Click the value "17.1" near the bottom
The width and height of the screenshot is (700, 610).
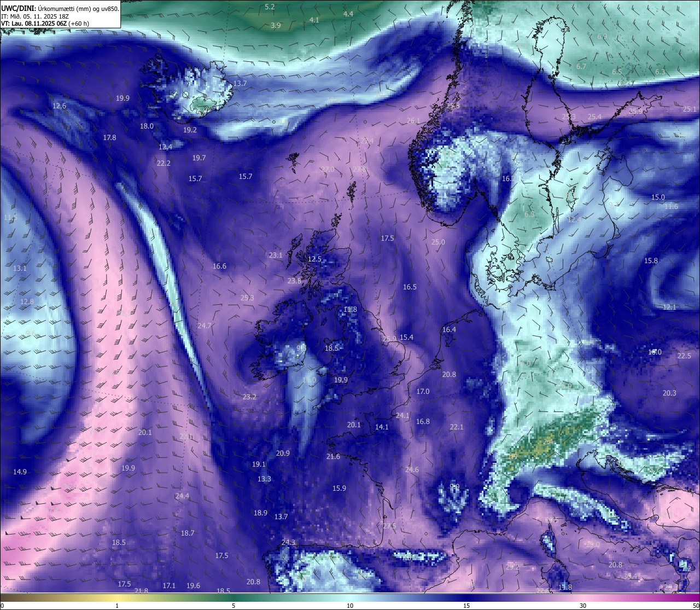tap(169, 585)
